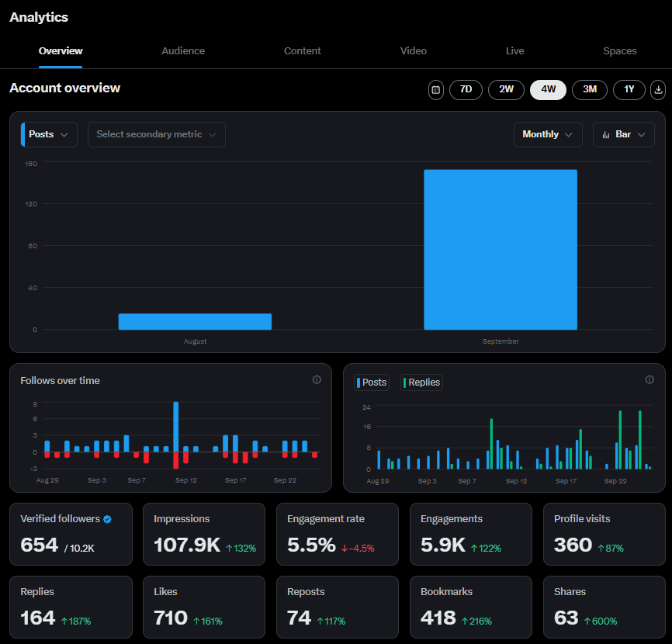
Task: Open the Posts primary metric dropdown
Action: coord(49,134)
